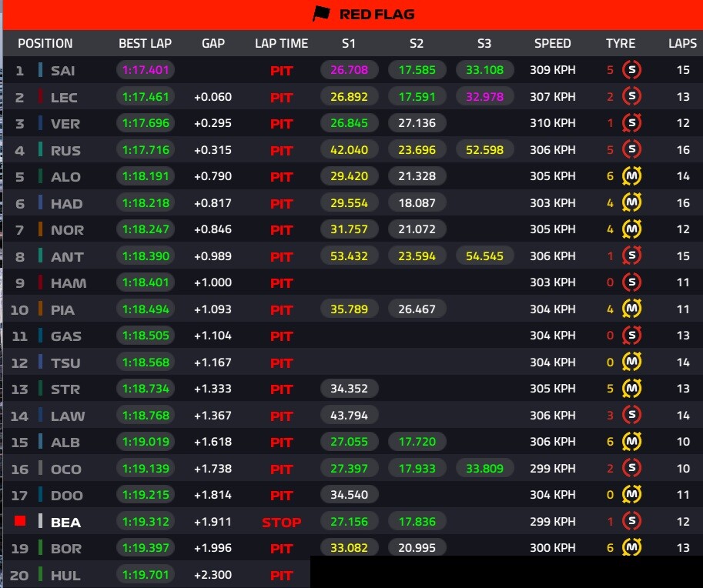The image size is (703, 588).
Task: Click the medium tyre icon in HAD row
Action: [631, 202]
